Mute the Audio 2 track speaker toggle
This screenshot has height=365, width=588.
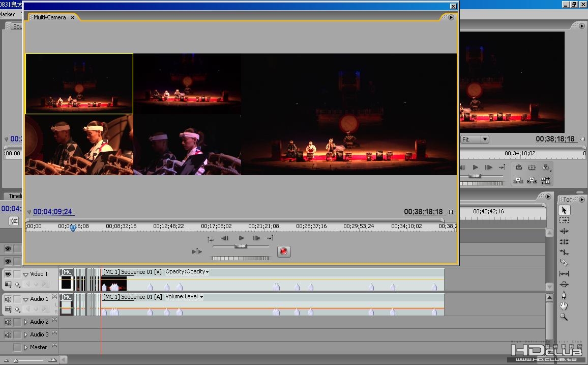point(8,322)
